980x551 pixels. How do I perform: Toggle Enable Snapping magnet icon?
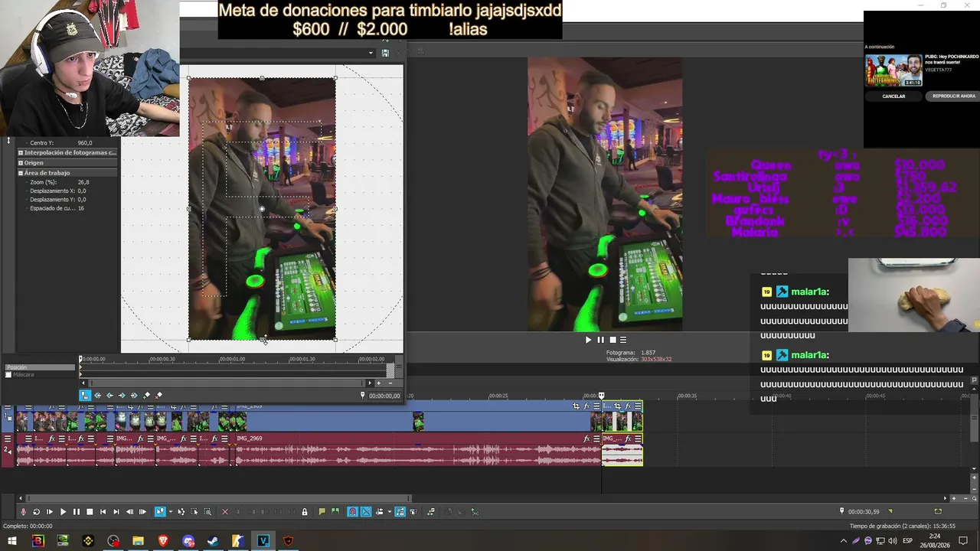click(352, 512)
